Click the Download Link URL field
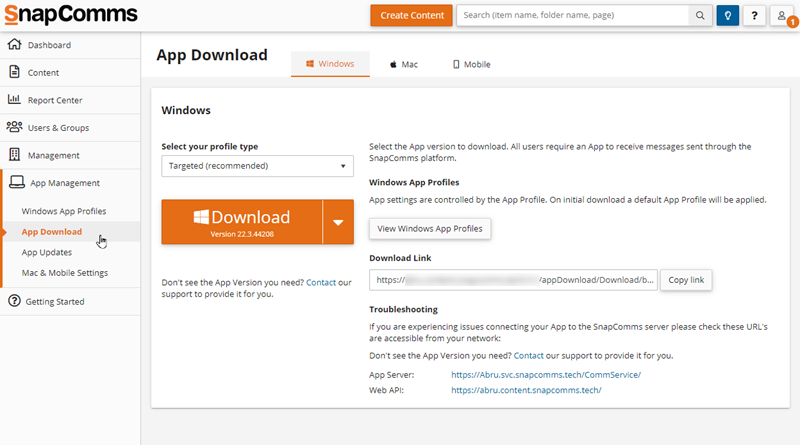800x445 pixels. click(513, 280)
